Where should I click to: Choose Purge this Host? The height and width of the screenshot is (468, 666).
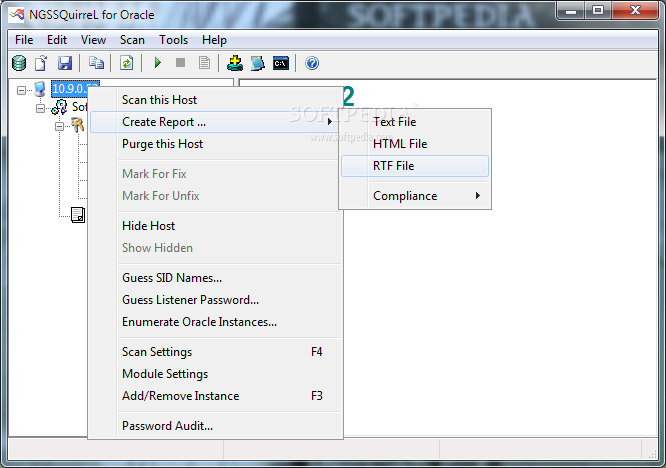(x=216, y=144)
